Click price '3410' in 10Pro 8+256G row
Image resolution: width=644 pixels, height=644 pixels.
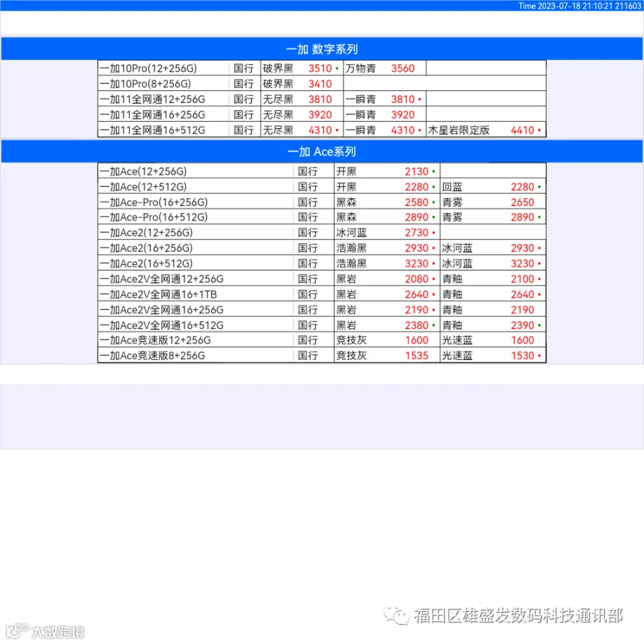point(320,84)
